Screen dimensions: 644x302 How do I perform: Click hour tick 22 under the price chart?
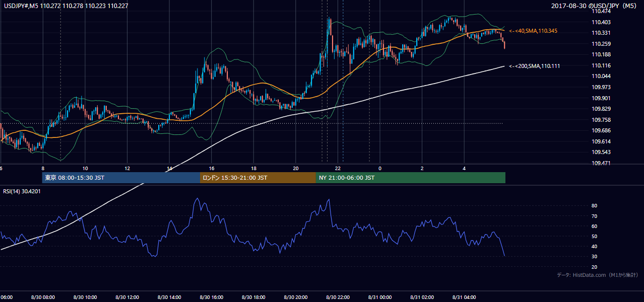click(x=338, y=168)
